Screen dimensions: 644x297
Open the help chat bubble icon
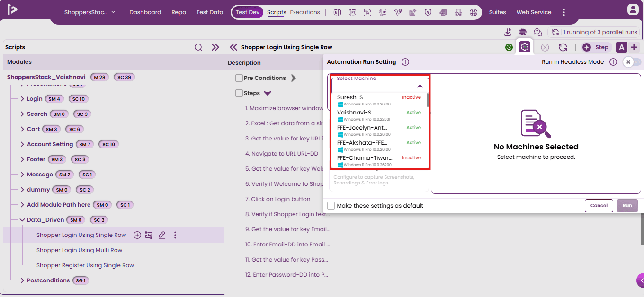coord(537,32)
